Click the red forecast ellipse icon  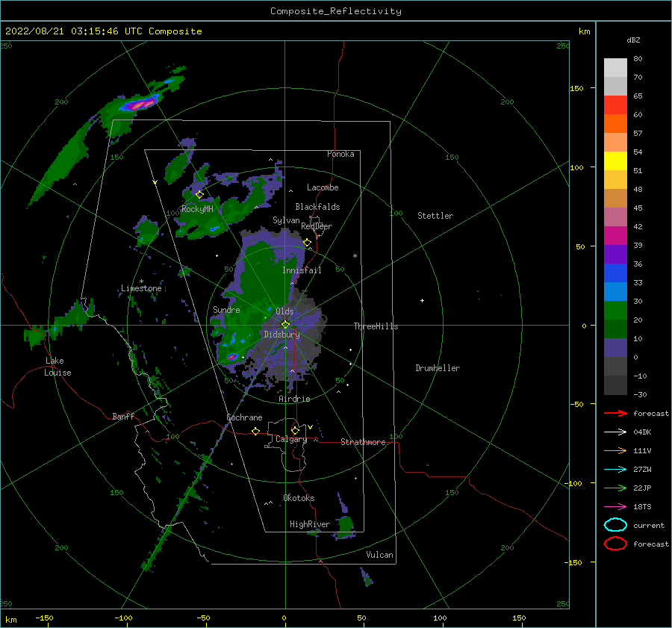615,544
